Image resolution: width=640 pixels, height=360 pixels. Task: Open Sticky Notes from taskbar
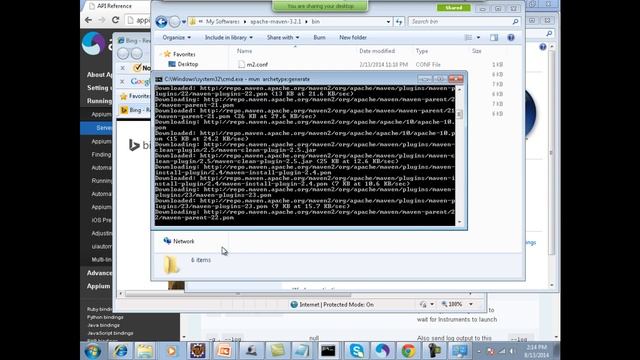pos(278,351)
